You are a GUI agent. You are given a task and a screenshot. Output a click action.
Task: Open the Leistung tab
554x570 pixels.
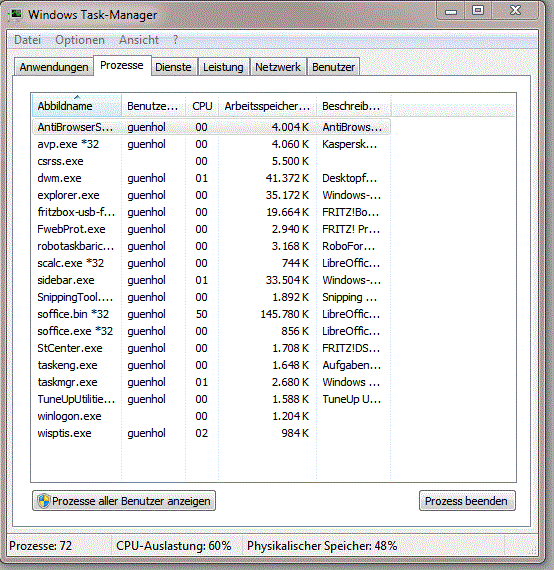223,67
